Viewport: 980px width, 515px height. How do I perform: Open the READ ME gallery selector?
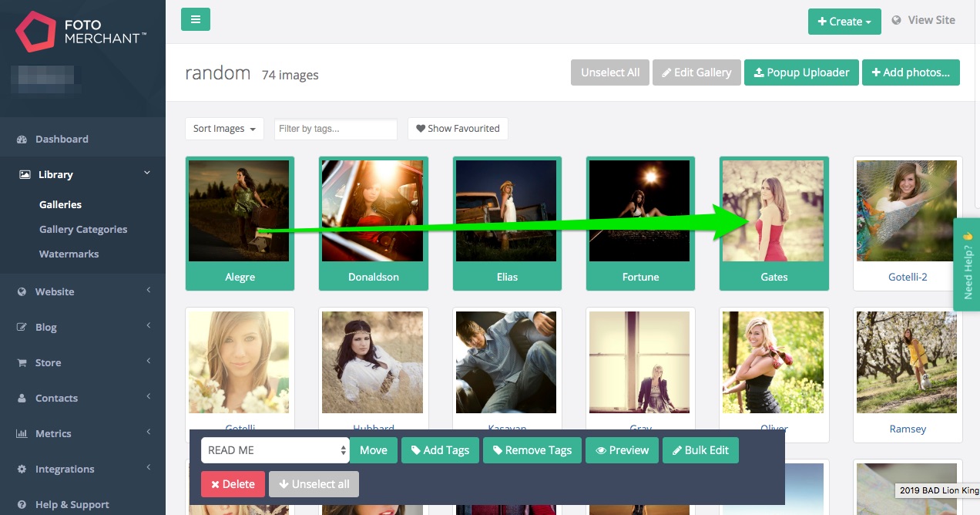click(275, 450)
